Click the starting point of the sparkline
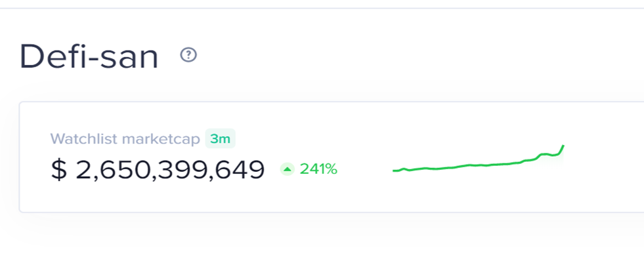This screenshot has height=261, width=644. (394, 171)
